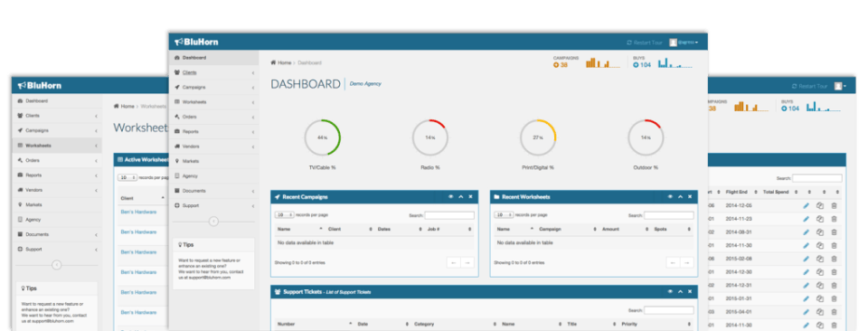
Task: Click the BluHorn logo in the left window
Action: [39, 85]
